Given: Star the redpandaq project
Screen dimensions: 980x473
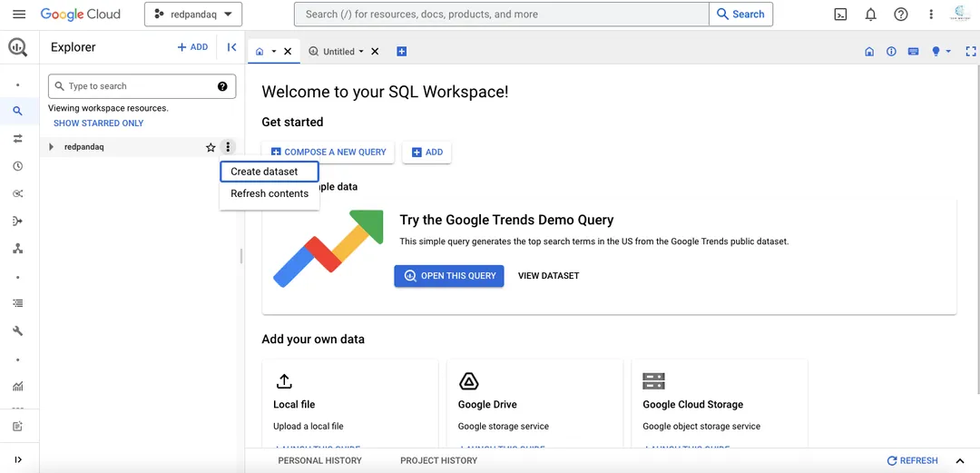Looking at the screenshot, I should tap(211, 147).
